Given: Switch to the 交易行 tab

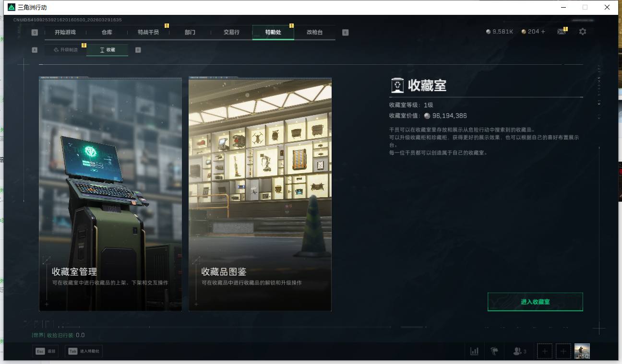Looking at the screenshot, I should pyautogui.click(x=231, y=32).
